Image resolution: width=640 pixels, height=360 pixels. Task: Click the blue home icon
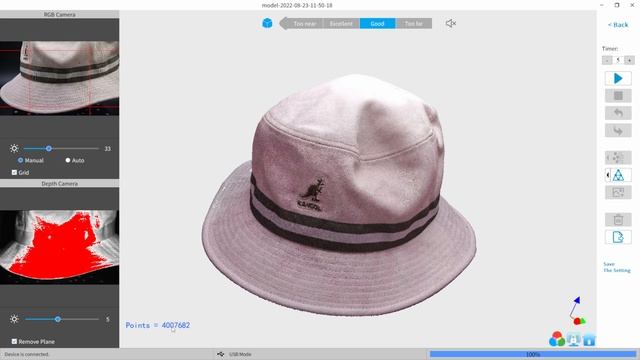pos(589,340)
